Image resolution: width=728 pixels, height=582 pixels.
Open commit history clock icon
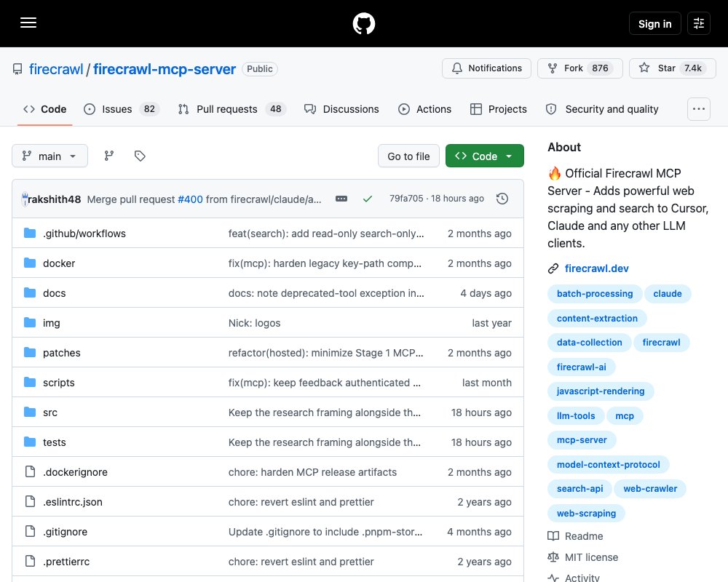[502, 199]
